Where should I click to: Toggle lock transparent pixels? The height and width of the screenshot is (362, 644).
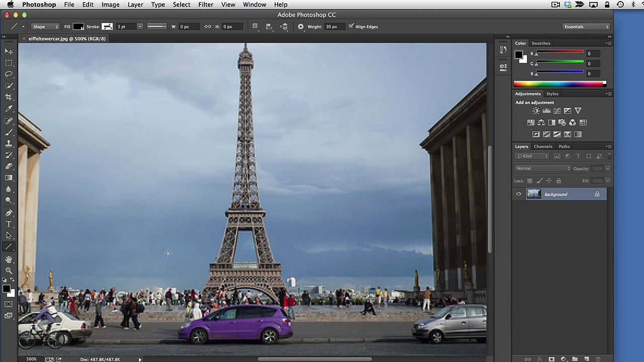pos(530,181)
